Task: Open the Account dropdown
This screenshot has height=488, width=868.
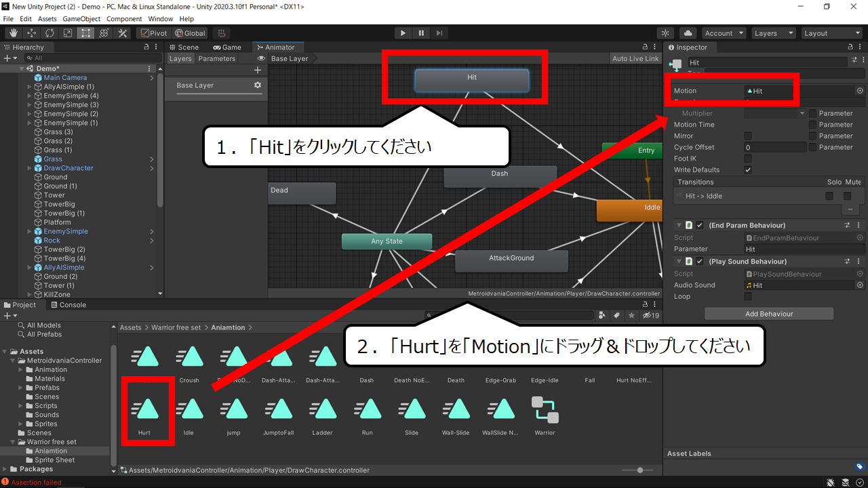Action: click(724, 33)
